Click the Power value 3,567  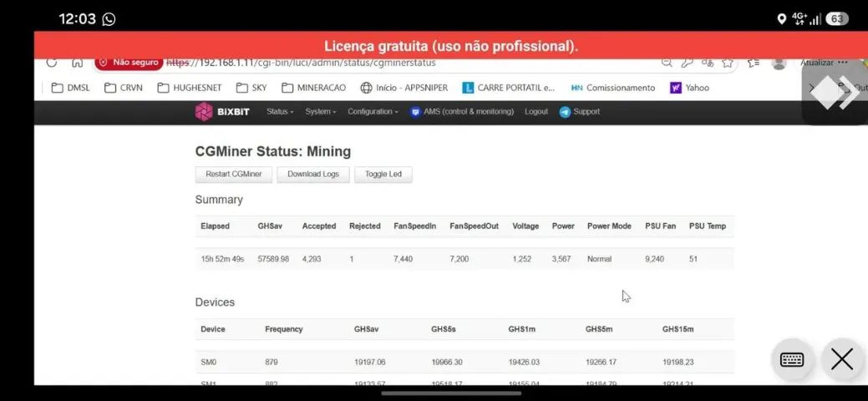click(x=561, y=259)
